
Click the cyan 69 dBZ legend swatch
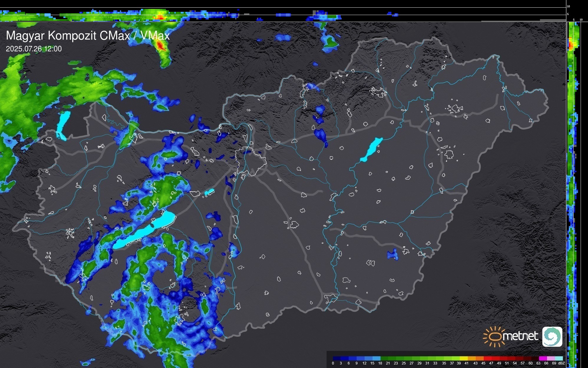(559, 358)
